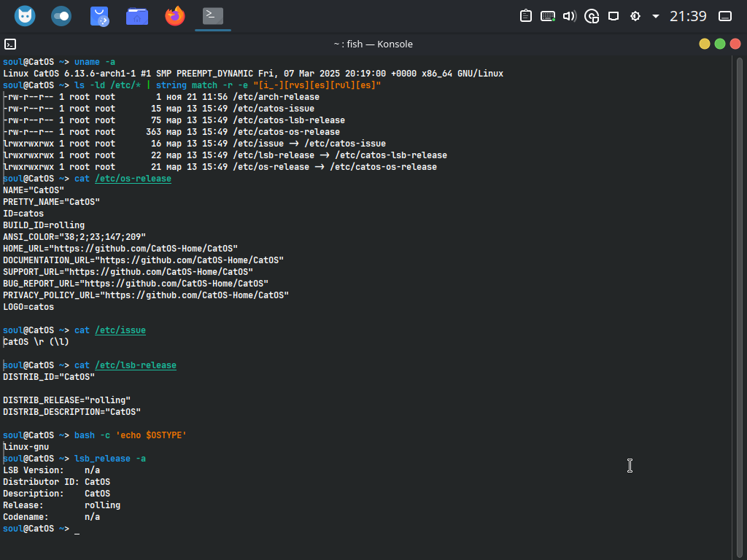Click the SUPPORT_URL line
Screen dimensions: 747x560
click(128, 272)
